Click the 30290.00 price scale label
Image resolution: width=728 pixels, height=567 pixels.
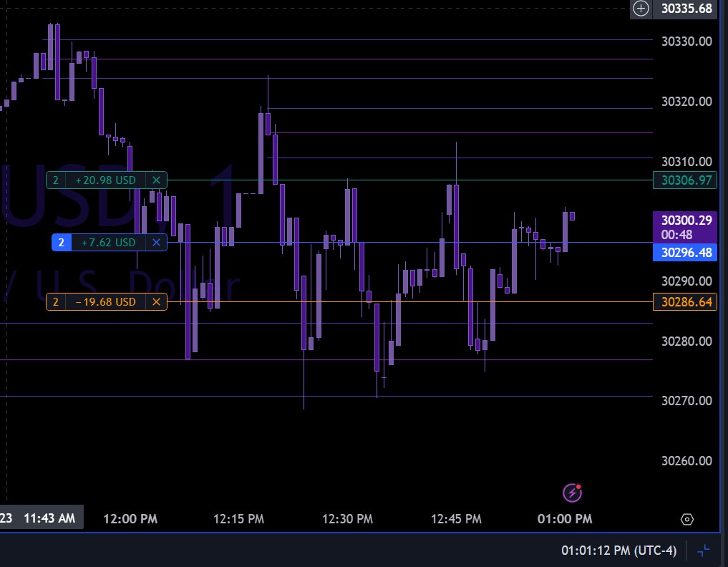[x=686, y=281]
